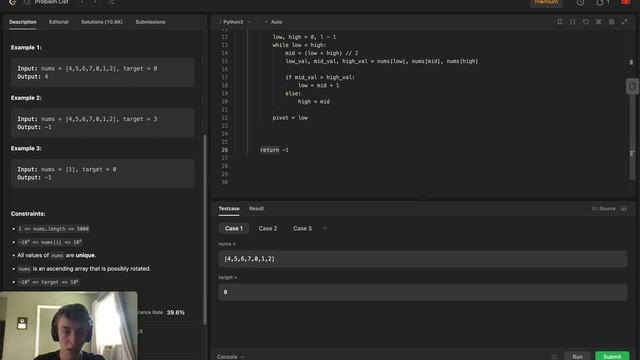Click the description panel vertical scrollbar
The height and width of the screenshot is (360, 640).
coord(205,229)
